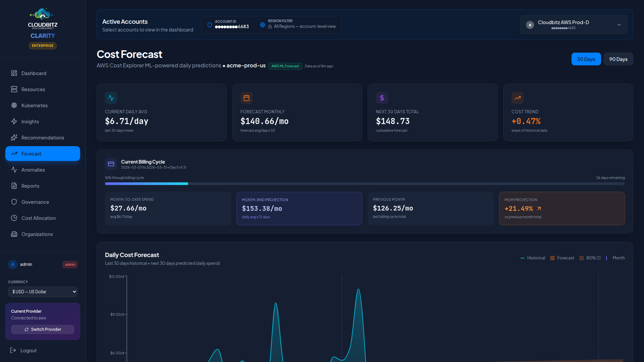Click the Forecast Monthly calendar icon
The image size is (644, 362).
click(x=247, y=98)
